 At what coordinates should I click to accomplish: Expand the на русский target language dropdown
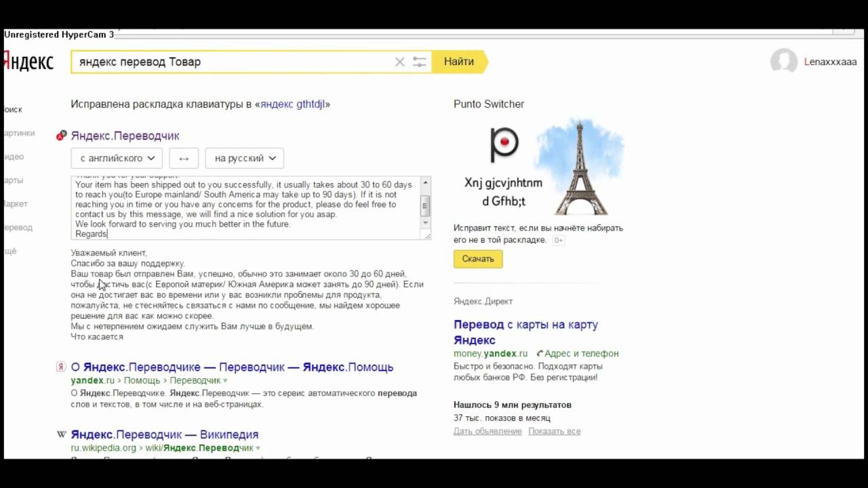244,158
